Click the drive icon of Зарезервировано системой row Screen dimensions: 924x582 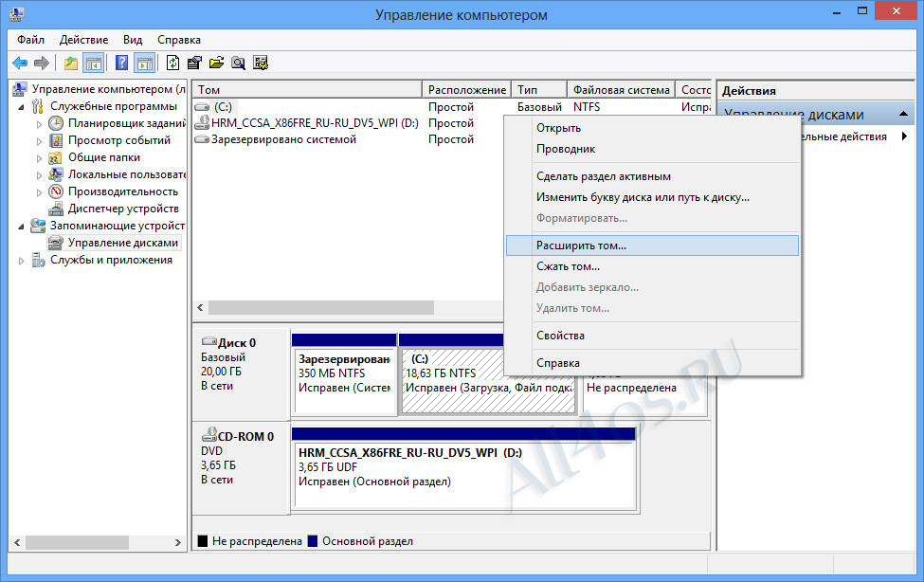click(x=202, y=139)
